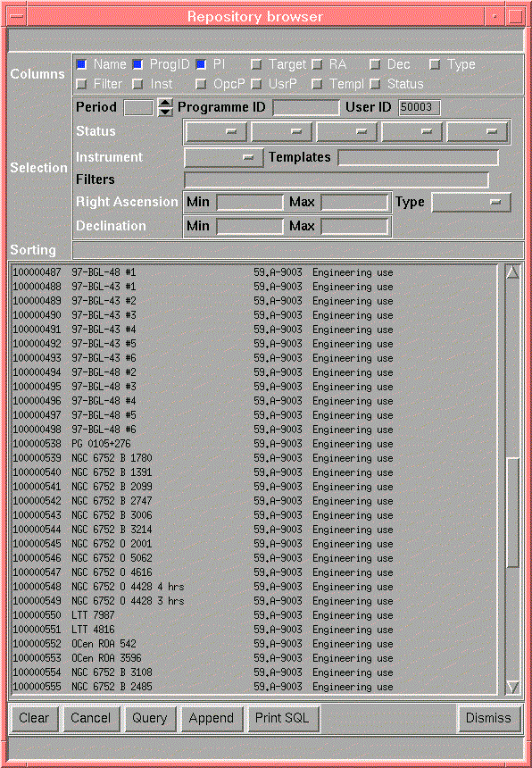Click the vertical scrollbar thumb
Viewport: 532px width, 768px height.
pos(512,513)
